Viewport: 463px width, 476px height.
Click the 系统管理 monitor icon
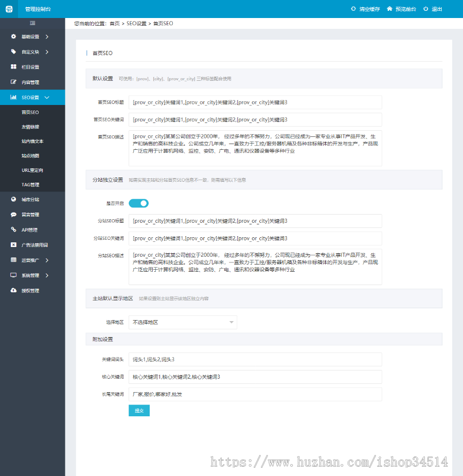tap(13, 275)
